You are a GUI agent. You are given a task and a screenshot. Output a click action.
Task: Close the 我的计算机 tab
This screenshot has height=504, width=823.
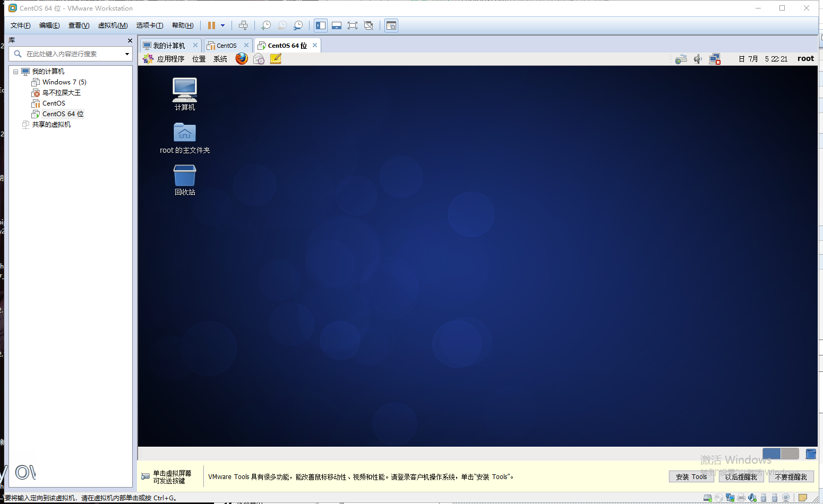pos(195,45)
